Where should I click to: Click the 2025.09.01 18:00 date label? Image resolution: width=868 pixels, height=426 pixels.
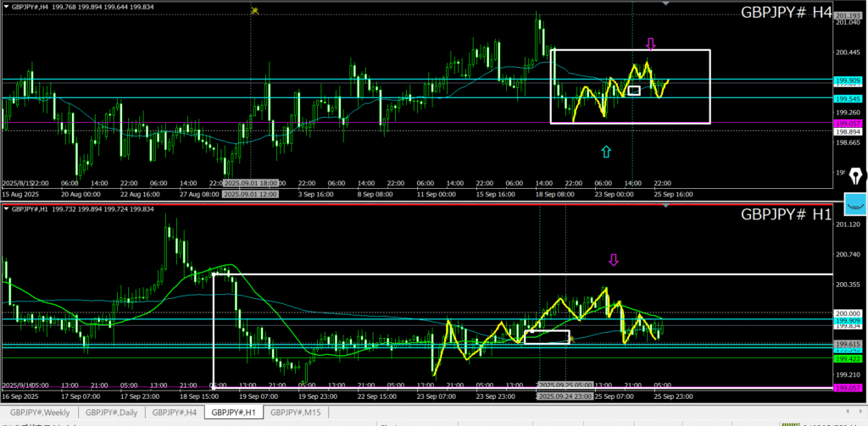click(251, 183)
